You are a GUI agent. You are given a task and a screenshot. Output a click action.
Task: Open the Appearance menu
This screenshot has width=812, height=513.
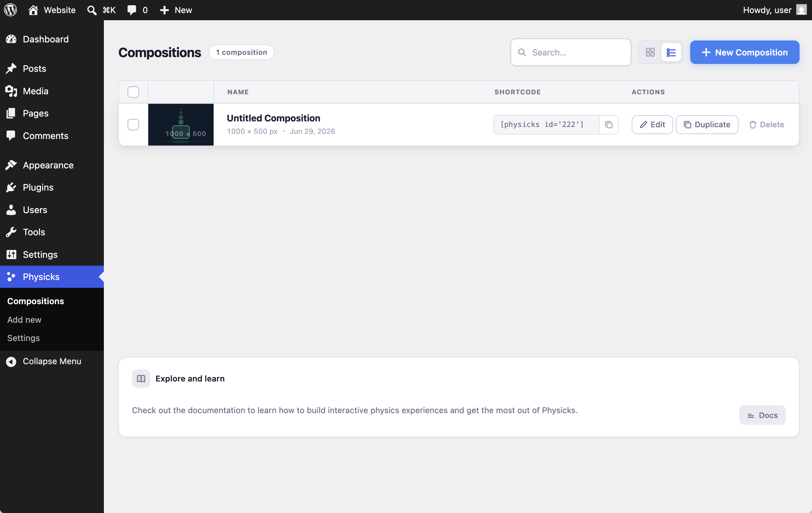pyautogui.click(x=52, y=165)
